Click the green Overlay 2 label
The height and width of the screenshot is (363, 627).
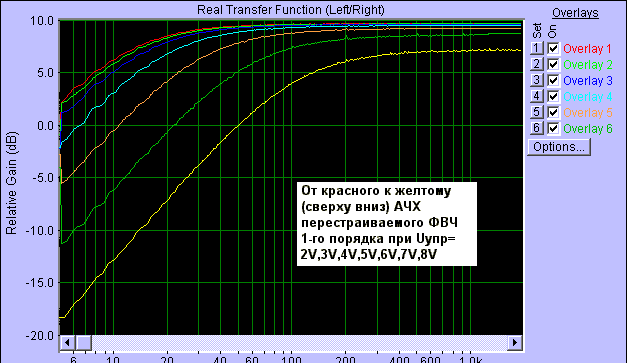point(588,65)
